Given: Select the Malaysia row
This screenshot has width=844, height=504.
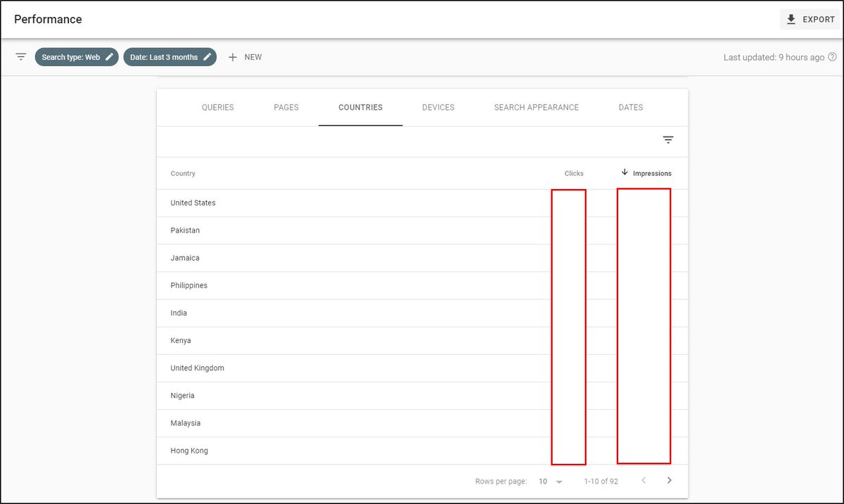Looking at the screenshot, I should [422, 422].
